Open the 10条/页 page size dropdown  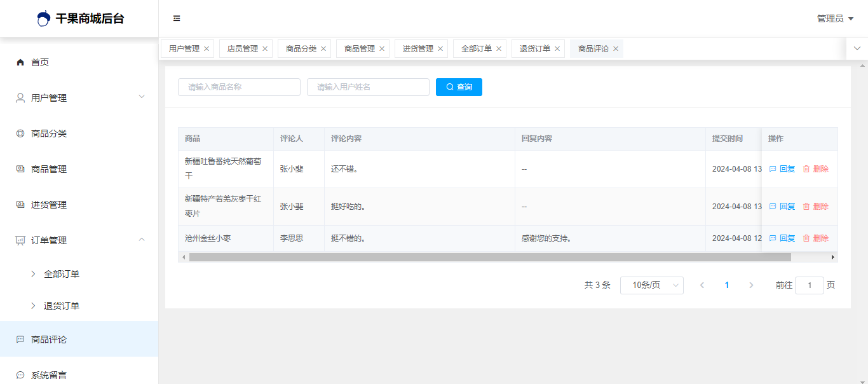coord(651,285)
